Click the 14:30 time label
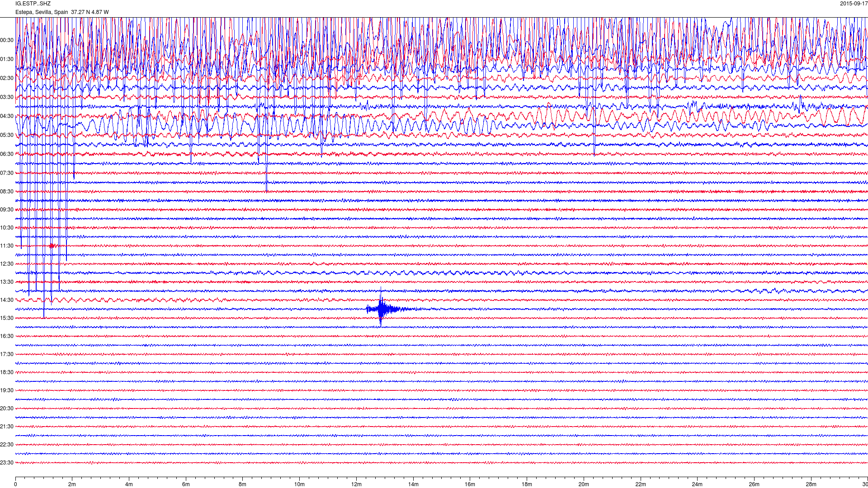This screenshot has height=488, width=868. pyautogui.click(x=7, y=300)
